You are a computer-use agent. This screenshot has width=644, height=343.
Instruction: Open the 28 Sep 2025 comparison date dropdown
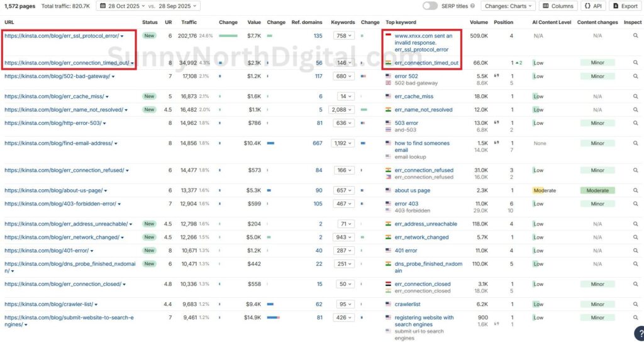177,6
